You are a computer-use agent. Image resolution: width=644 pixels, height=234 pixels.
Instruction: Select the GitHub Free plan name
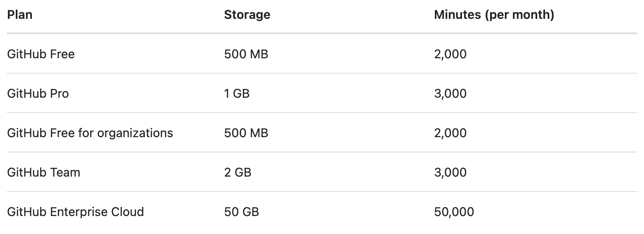coord(41,54)
